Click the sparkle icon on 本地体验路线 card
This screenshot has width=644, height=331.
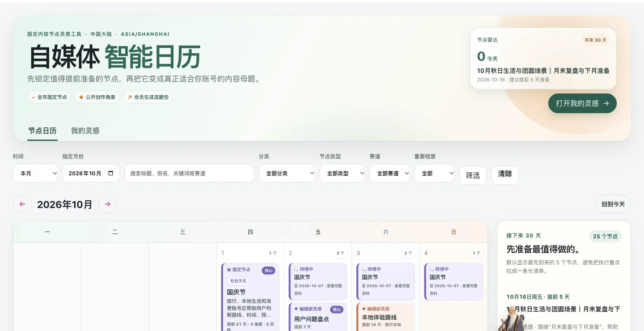pyautogui.click(x=364, y=309)
